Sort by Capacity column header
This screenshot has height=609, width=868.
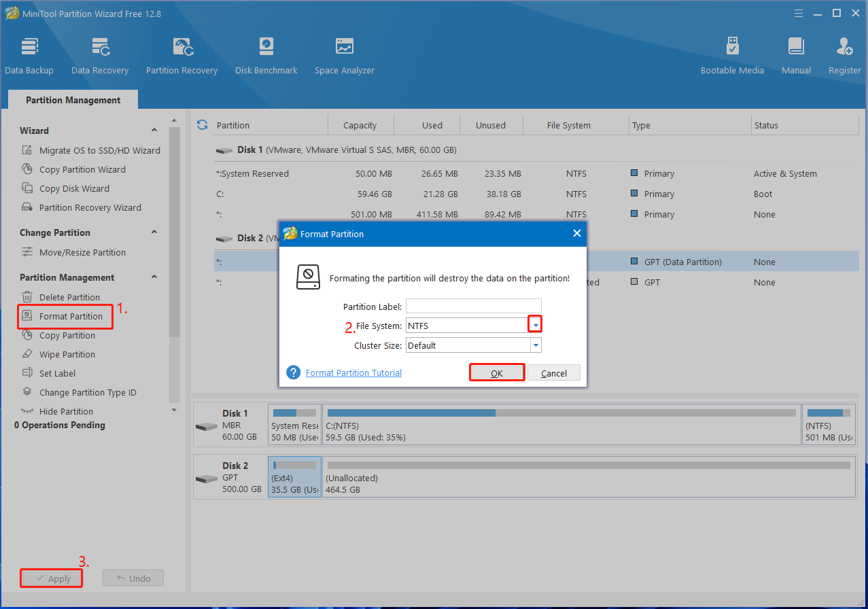360,125
